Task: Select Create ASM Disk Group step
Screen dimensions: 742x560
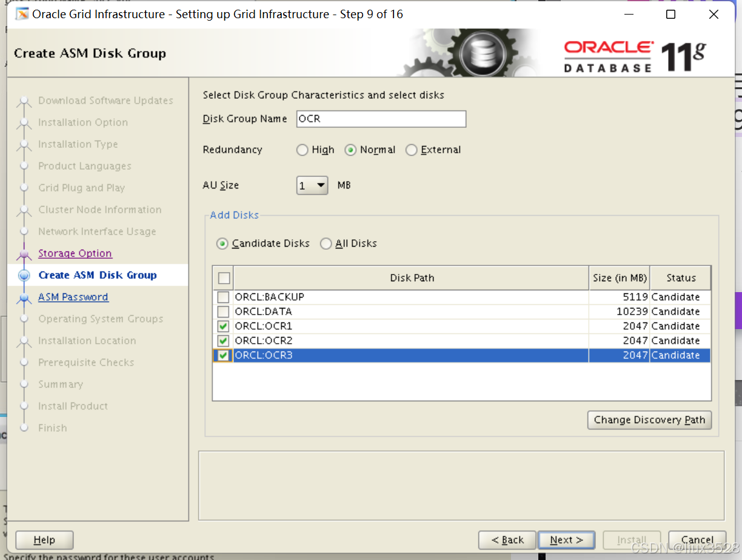Action: pos(98,275)
